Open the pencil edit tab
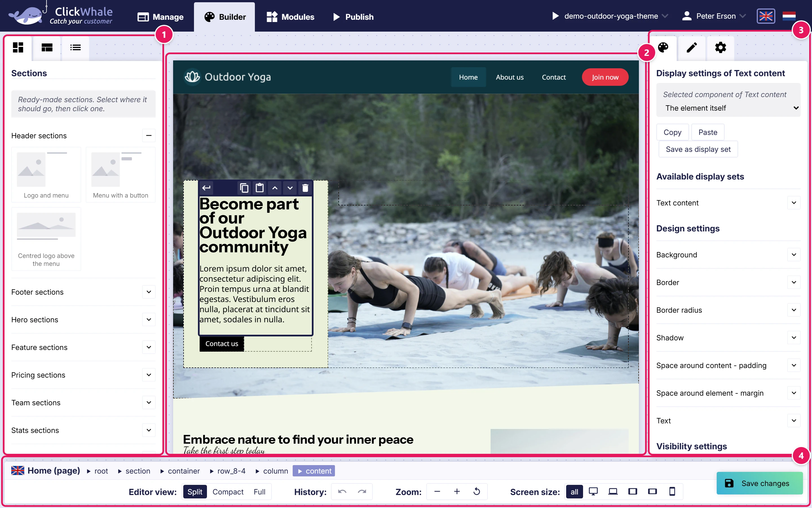Image resolution: width=812 pixels, height=508 pixels. [x=692, y=47]
